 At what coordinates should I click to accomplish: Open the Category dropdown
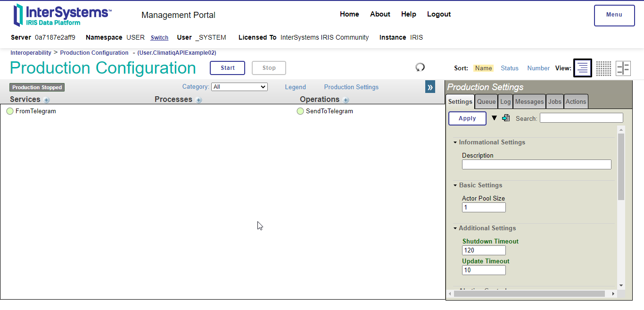coord(239,87)
